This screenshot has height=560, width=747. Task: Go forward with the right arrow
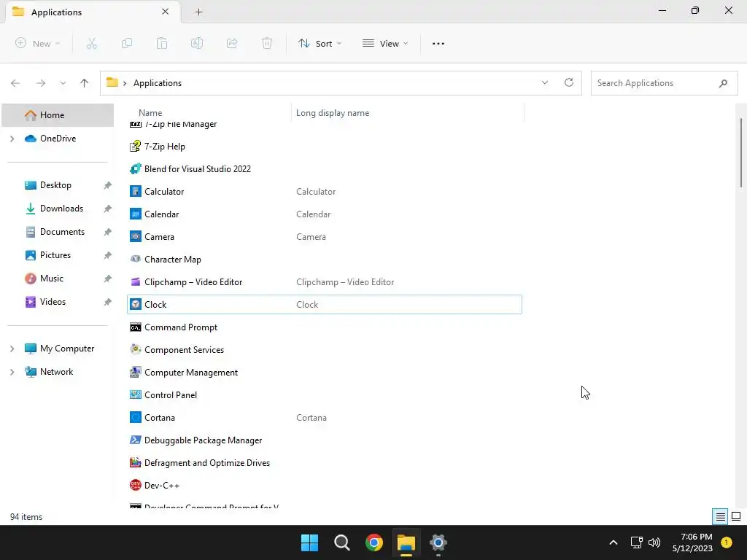[x=41, y=83]
